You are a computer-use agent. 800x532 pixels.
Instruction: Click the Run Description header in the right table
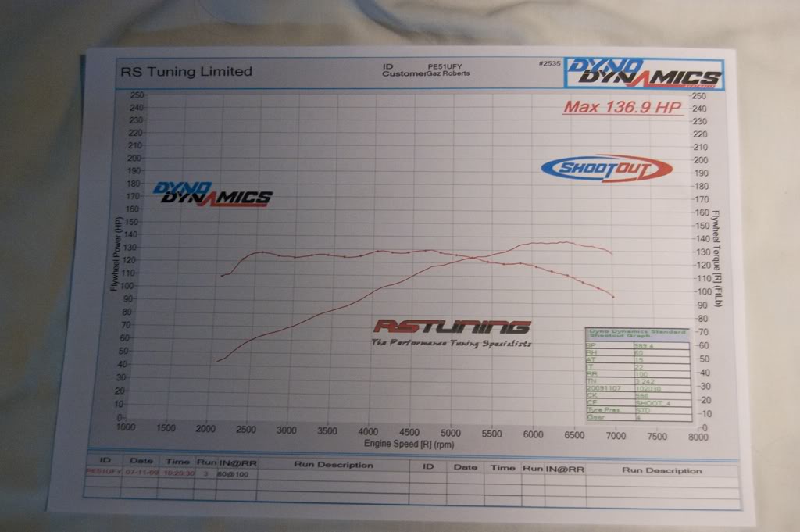(661, 470)
